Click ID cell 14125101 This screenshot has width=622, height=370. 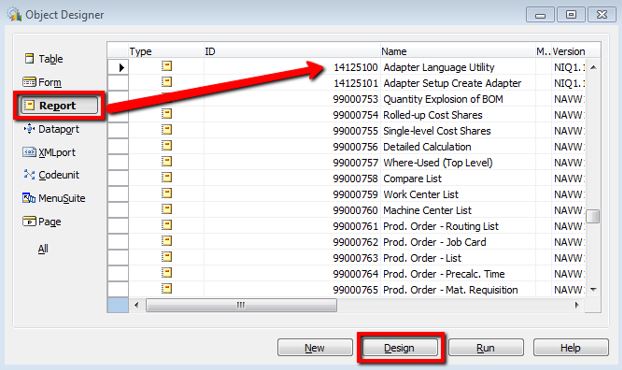355,83
